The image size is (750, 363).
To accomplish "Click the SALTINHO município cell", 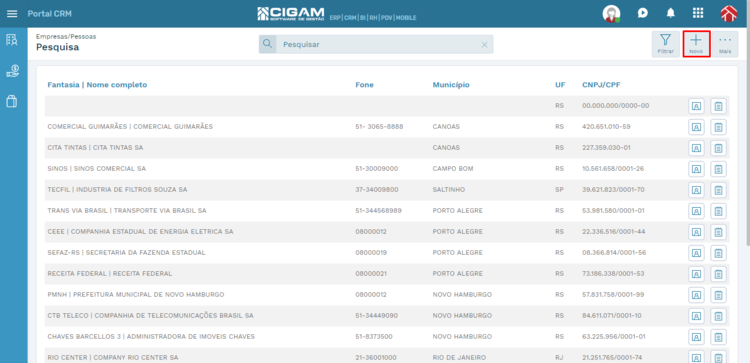I will (x=449, y=190).
